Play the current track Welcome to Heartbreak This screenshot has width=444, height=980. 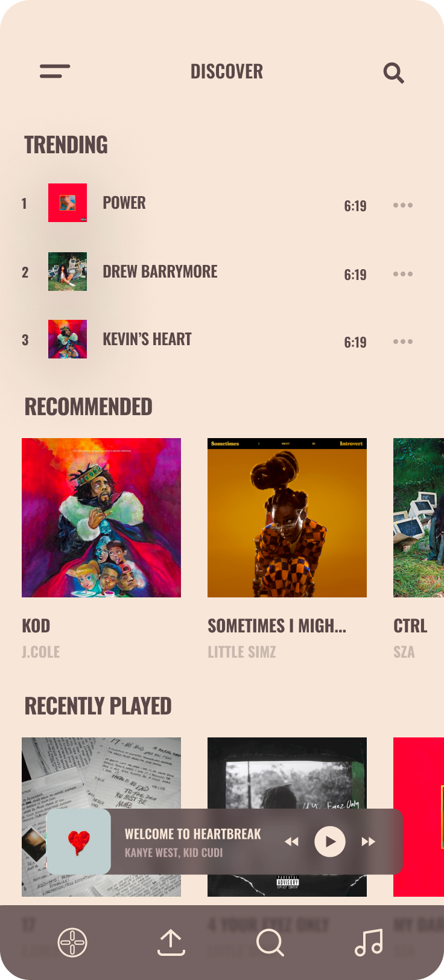click(330, 841)
